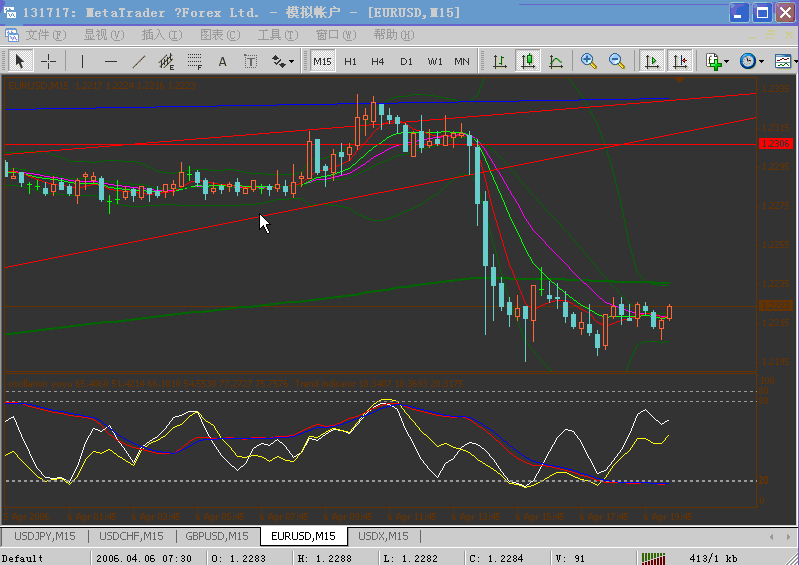Viewport: 799px width, 565px height.
Task: Click the connection status traffic indicator
Action: coord(653,558)
